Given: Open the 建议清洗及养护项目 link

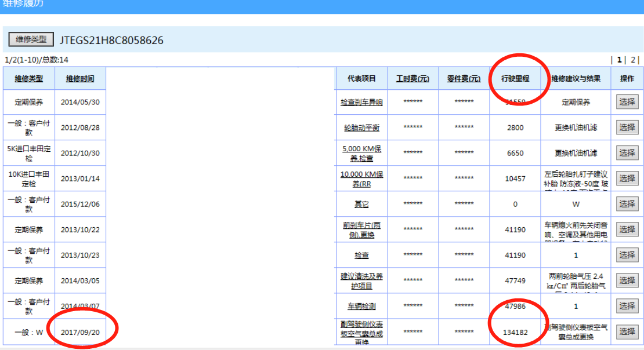Looking at the screenshot, I should (361, 280).
